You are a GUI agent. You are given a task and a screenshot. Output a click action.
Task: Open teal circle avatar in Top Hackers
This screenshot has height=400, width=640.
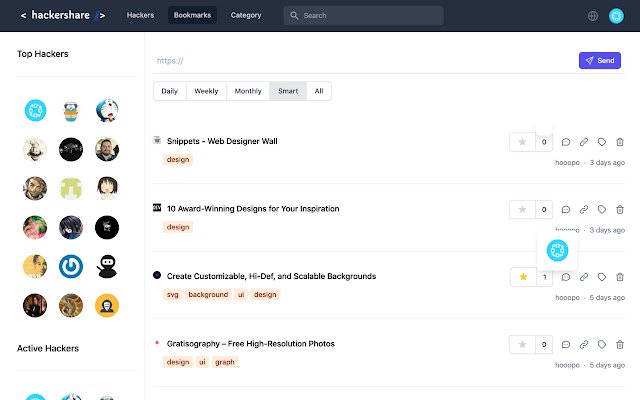click(x=35, y=110)
